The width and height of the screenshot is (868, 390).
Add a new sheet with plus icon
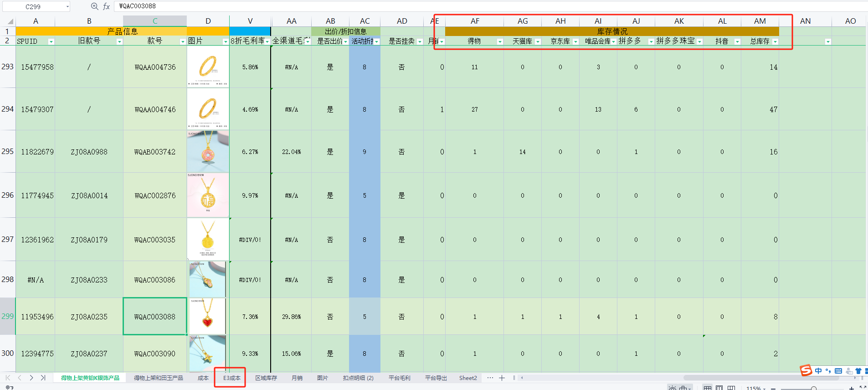tap(502, 378)
